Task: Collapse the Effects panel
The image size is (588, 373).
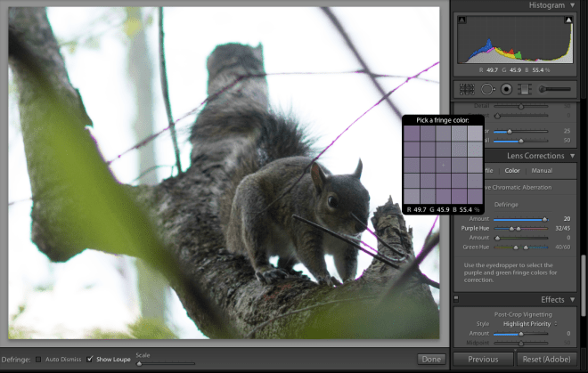Action: point(572,299)
